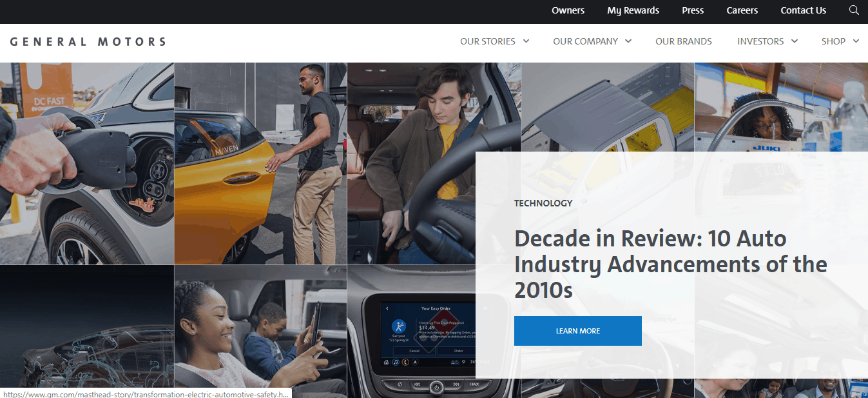Click the General Motors logo
Screen dimensions: 868x398
[88, 41]
